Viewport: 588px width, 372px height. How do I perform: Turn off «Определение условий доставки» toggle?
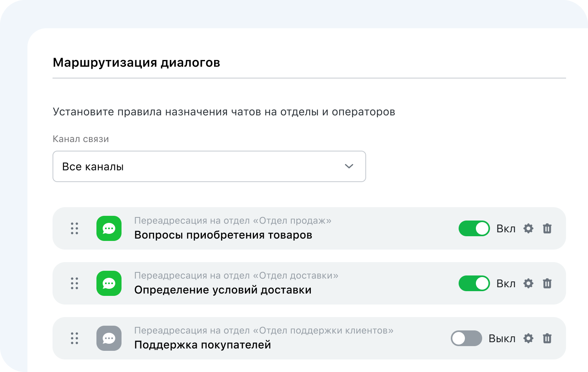point(474,283)
